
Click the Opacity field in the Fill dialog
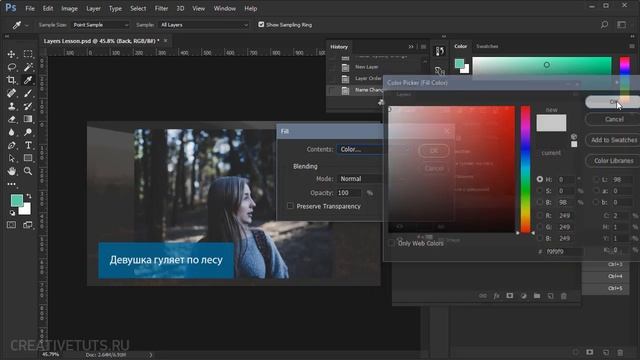tap(349, 193)
